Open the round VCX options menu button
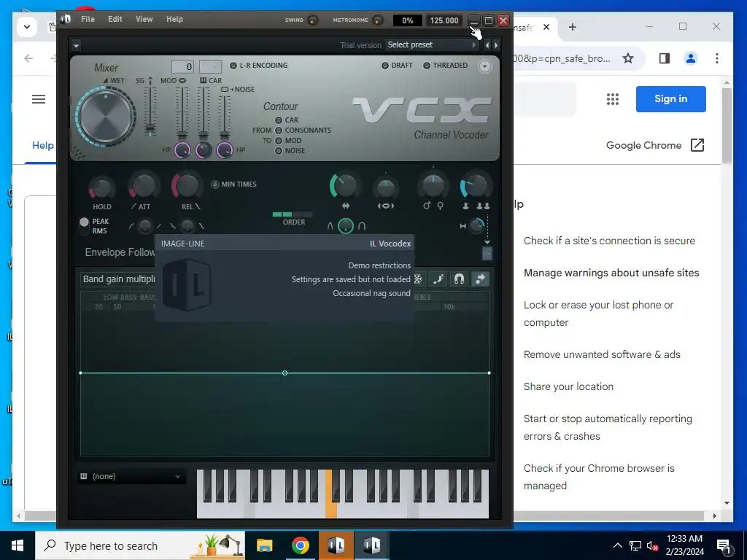Viewport: 747px width, 560px height. click(x=484, y=66)
